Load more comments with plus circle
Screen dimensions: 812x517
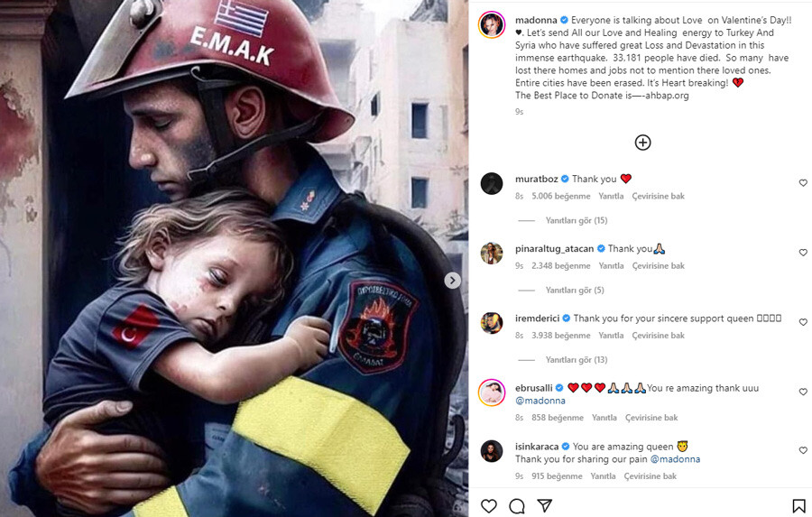click(x=642, y=143)
